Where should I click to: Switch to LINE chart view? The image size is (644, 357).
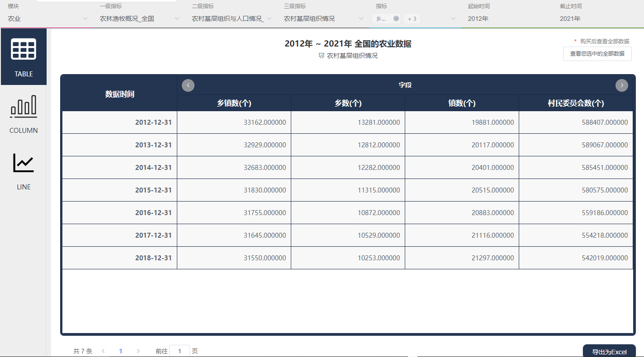click(x=24, y=163)
